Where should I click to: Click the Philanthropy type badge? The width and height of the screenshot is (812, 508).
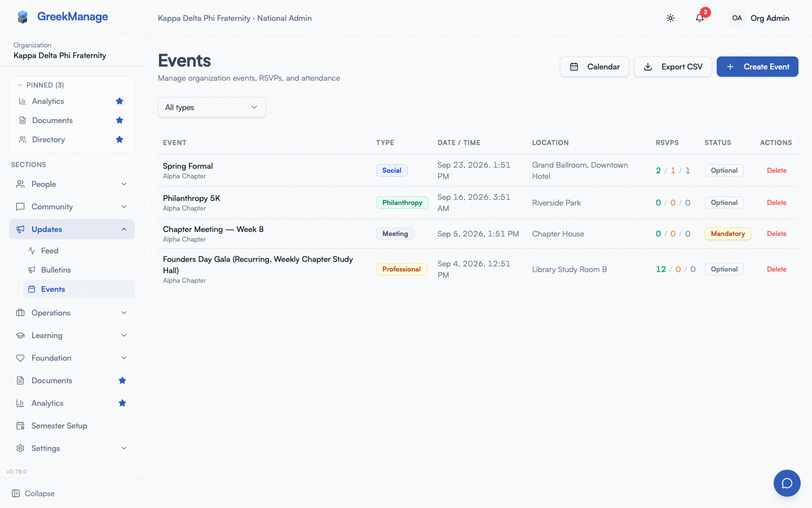tap(402, 203)
